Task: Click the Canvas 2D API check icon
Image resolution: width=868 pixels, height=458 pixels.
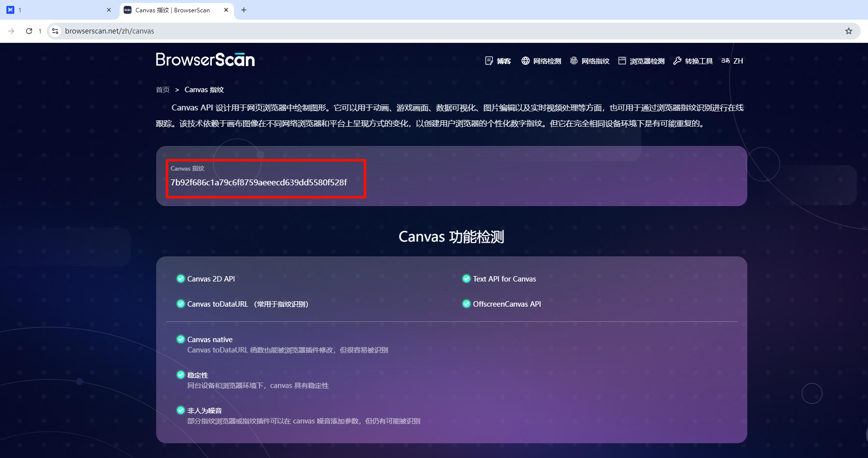Action: [181, 279]
